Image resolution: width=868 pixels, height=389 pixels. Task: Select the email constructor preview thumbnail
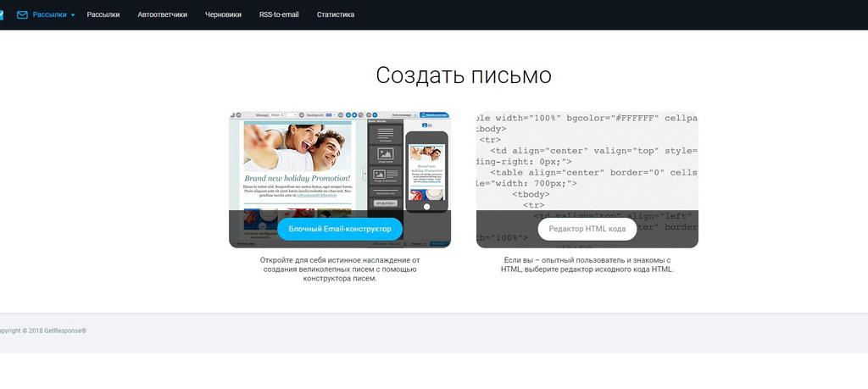click(340, 180)
